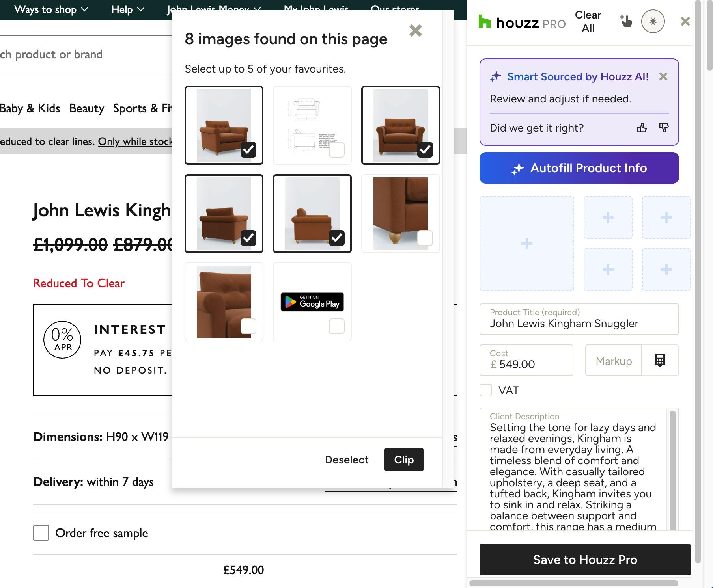Image resolution: width=713 pixels, height=588 pixels.
Task: Tick the Order free sample checkbox
Action: [41, 533]
